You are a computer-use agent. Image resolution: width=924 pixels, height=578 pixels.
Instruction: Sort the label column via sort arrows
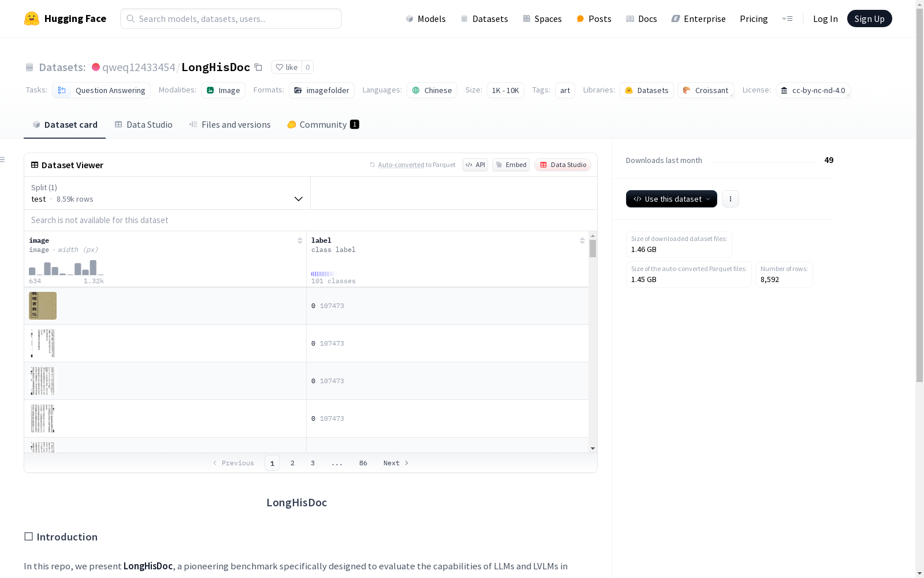tap(582, 240)
